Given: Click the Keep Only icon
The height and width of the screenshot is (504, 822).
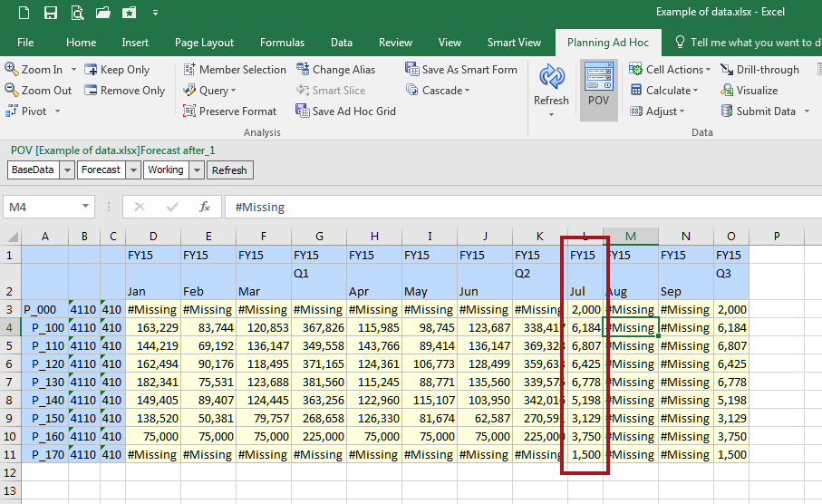Looking at the screenshot, I should (91, 70).
